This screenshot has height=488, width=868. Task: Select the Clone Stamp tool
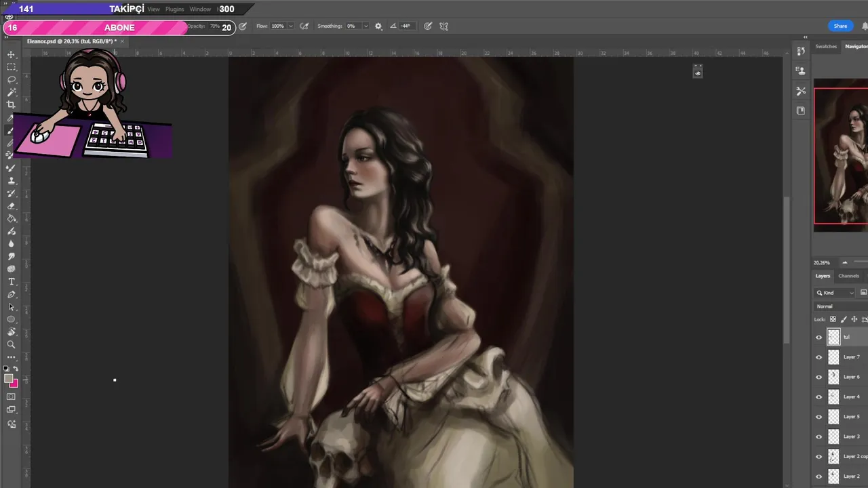point(11,181)
